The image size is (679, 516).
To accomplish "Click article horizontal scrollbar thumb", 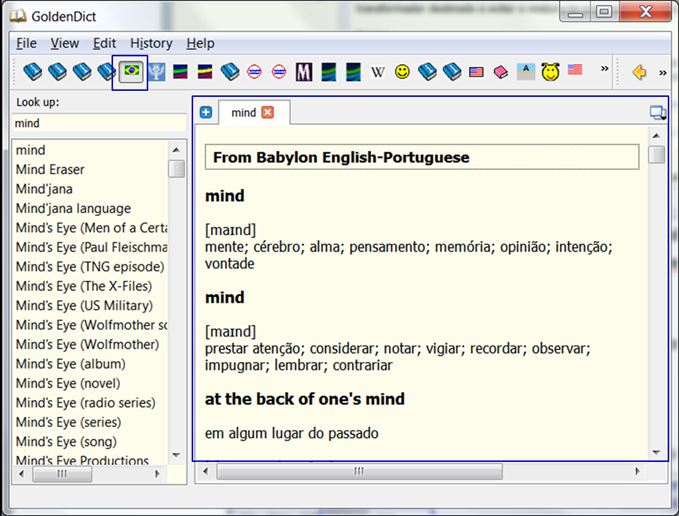I will click(359, 471).
